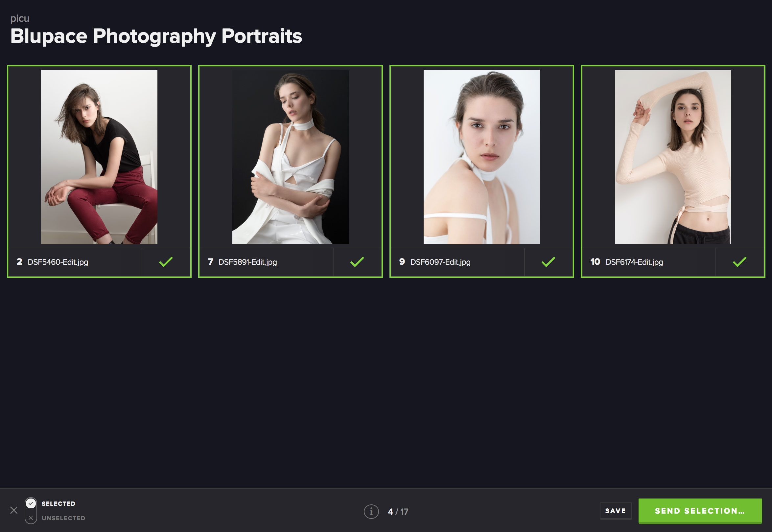Open close-up face portrait thumbnail

(481, 157)
